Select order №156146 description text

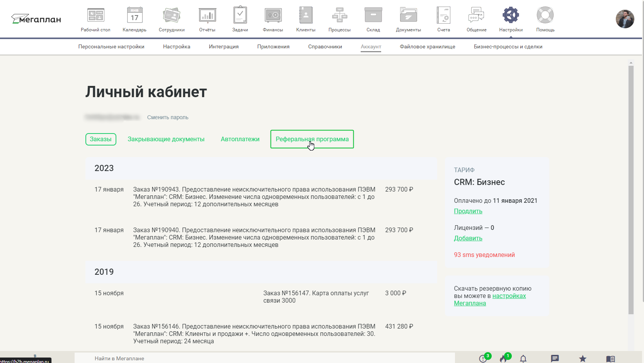click(x=254, y=334)
